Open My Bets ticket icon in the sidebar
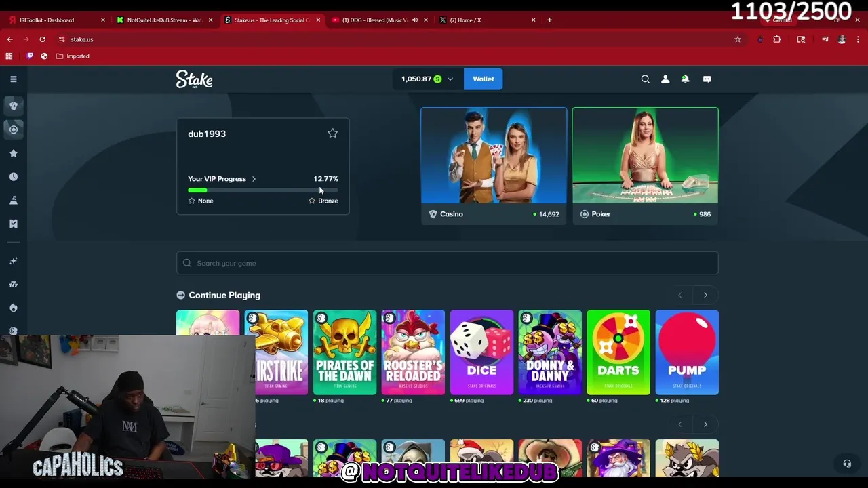Image resolution: width=868 pixels, height=488 pixels. (x=13, y=224)
